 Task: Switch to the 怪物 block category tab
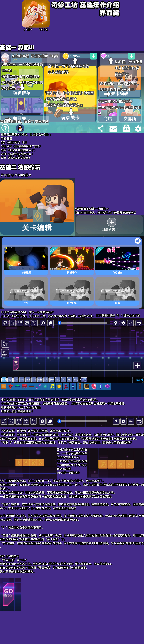pyautogui.click(x=40, y=380)
